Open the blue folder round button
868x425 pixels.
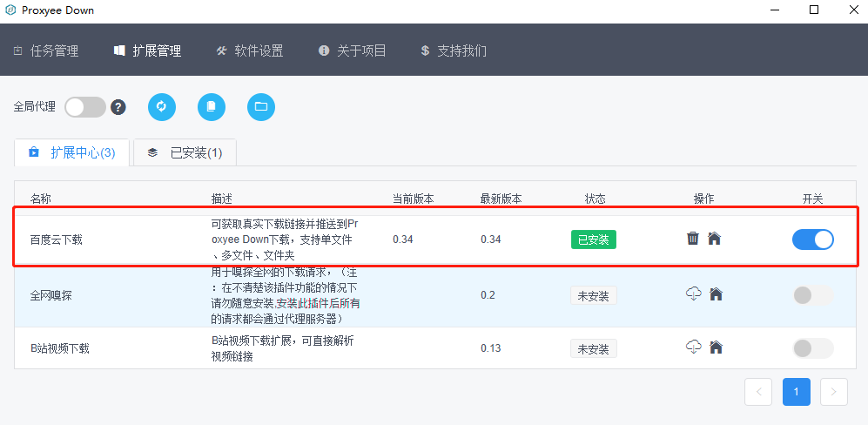(260, 107)
